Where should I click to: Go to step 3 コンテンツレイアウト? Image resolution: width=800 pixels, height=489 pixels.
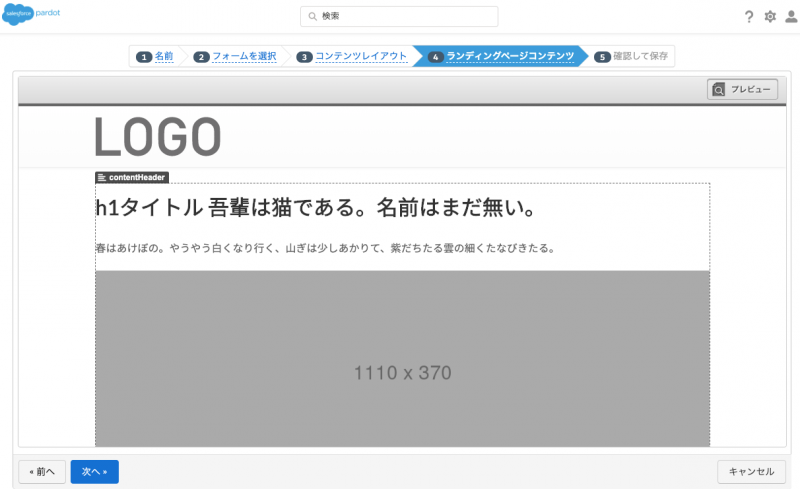click(361, 56)
